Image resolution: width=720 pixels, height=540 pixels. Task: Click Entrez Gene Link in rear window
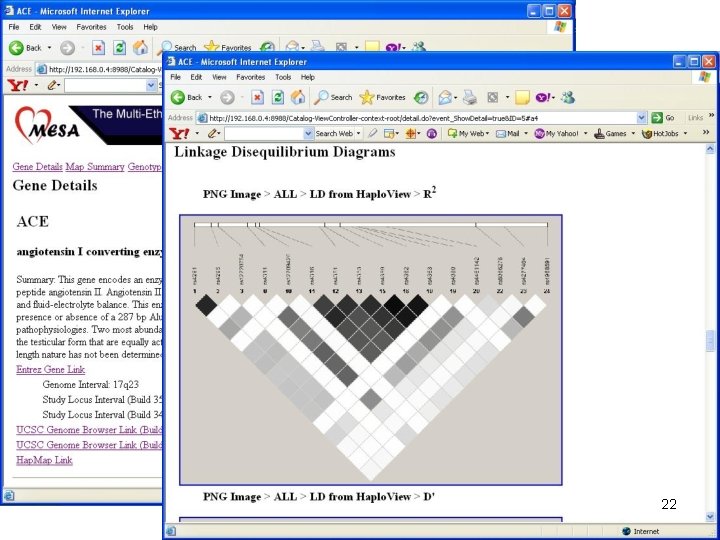[51, 369]
